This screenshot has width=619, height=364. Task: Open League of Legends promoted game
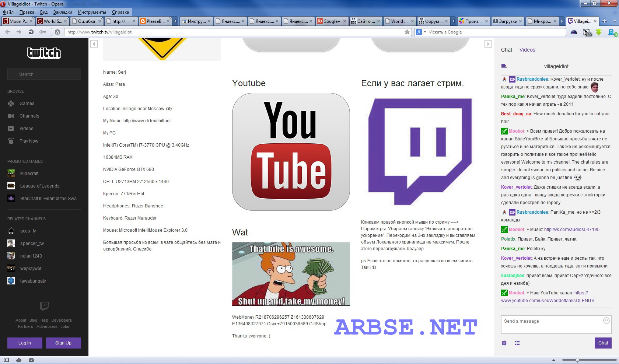39,186
